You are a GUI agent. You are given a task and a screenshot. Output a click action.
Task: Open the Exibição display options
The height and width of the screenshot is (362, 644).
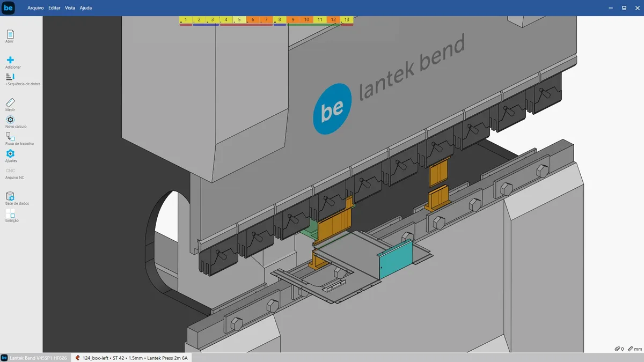coord(10,213)
